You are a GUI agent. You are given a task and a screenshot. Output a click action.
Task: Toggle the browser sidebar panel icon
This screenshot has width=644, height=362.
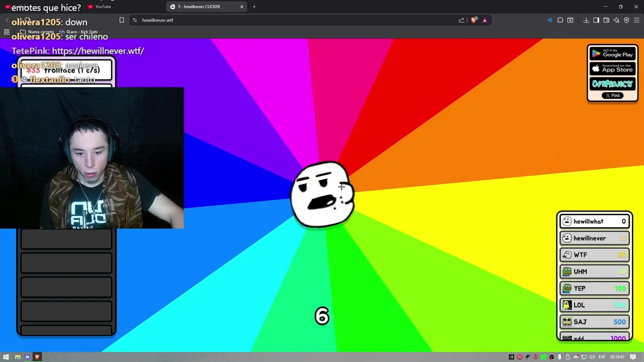[x=596, y=20]
